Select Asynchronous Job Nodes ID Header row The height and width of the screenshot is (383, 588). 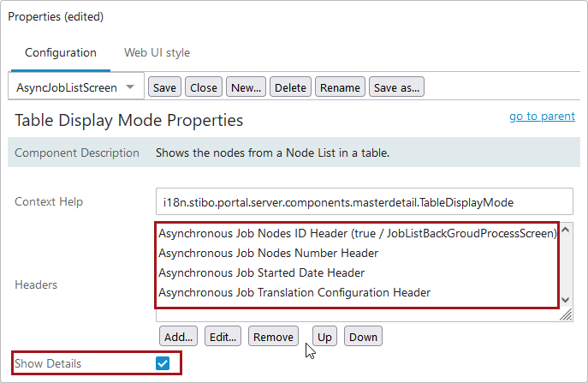click(x=358, y=234)
